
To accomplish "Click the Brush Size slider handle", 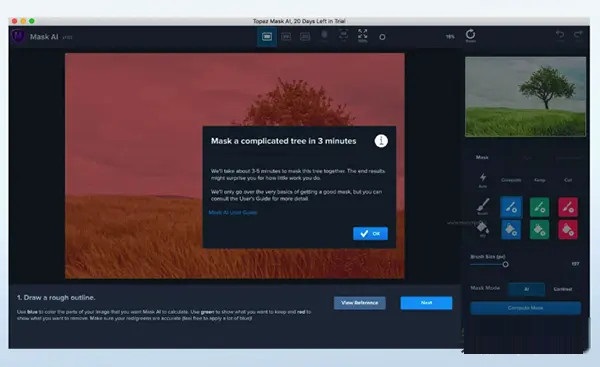I will [x=505, y=264].
